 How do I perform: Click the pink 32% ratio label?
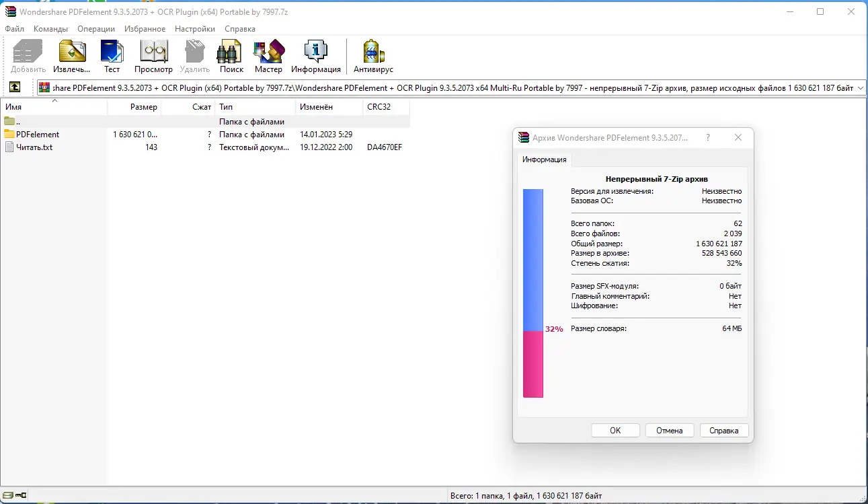[x=554, y=330]
